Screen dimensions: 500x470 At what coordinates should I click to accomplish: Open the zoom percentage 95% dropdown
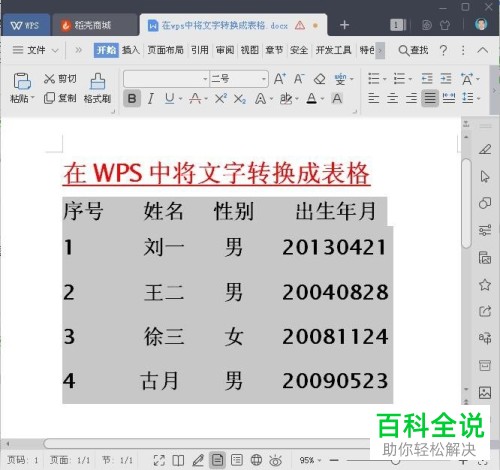coord(310,460)
